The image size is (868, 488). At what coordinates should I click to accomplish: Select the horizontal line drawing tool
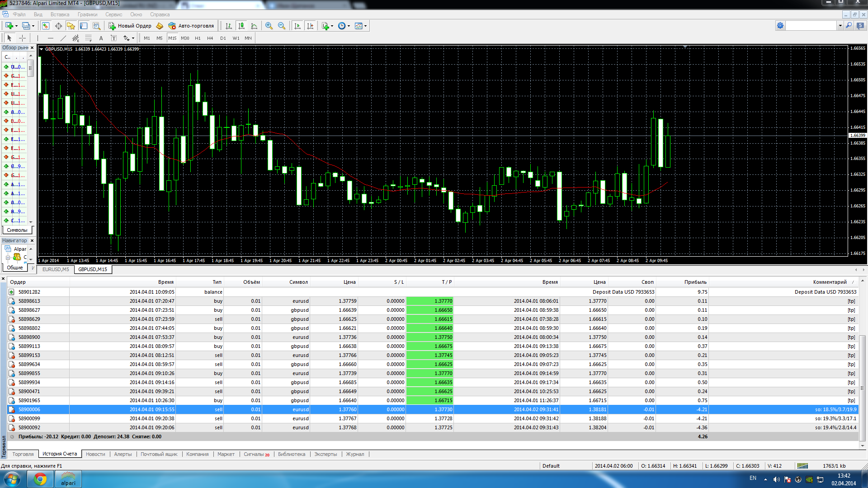(51, 38)
